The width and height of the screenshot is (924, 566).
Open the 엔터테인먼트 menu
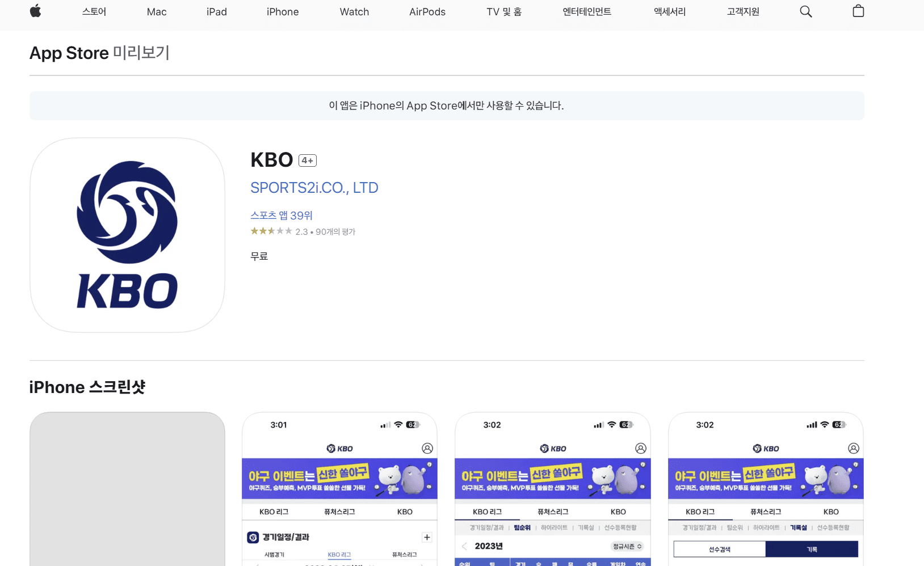coord(587,11)
